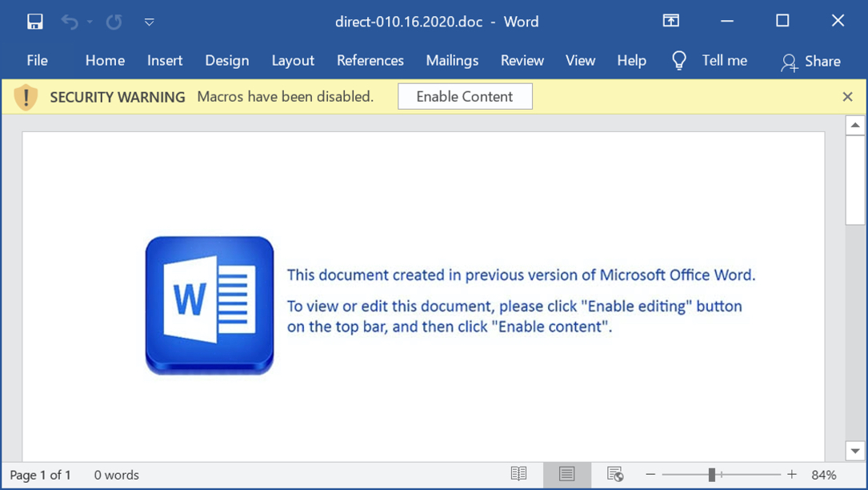Open the View tab

(x=580, y=60)
